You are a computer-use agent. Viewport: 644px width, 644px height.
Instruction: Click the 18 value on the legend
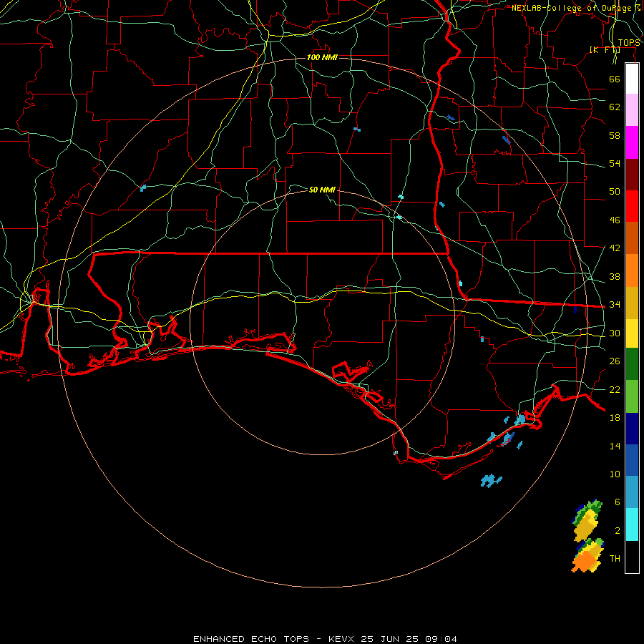(x=615, y=418)
